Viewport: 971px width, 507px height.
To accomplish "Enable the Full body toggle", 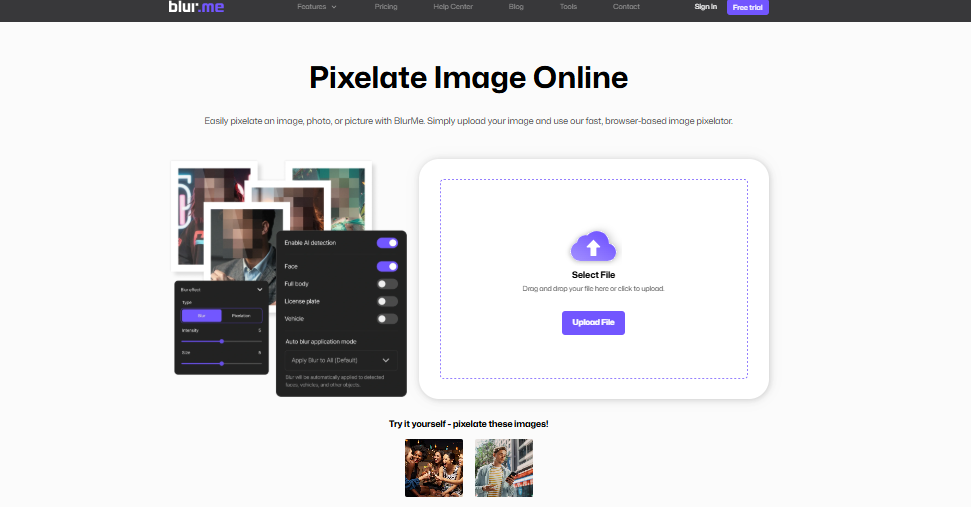I will coord(387,284).
